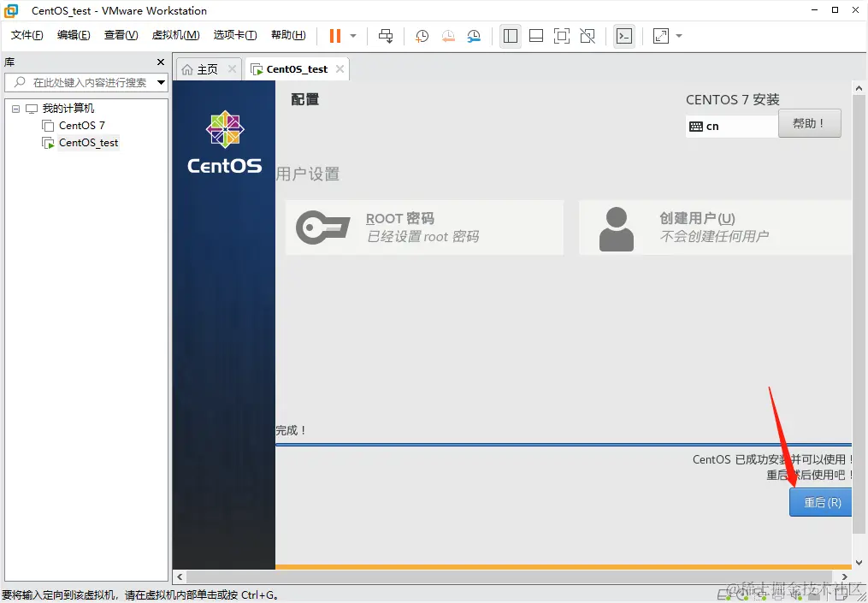Click the vertical scrollbar down arrow

859,563
